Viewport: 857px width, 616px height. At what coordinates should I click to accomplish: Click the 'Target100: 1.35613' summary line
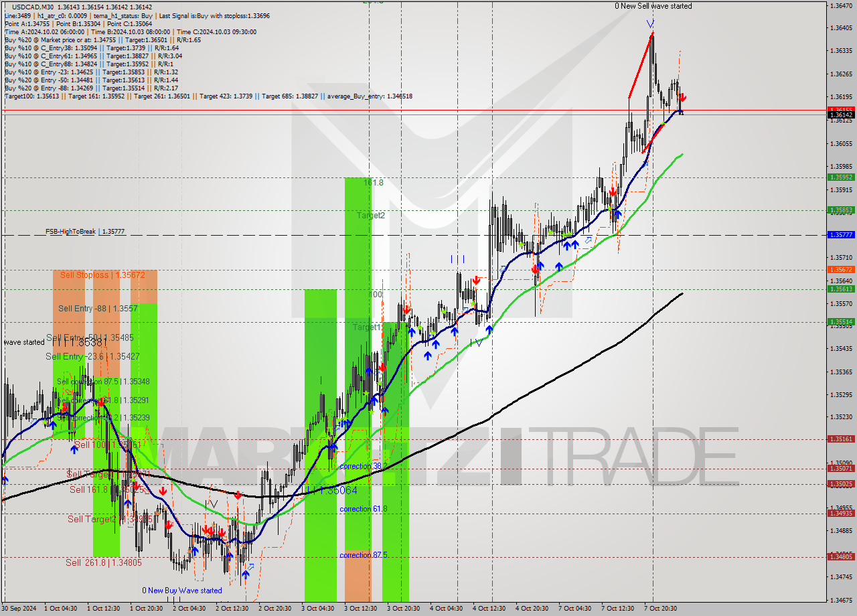coord(208,96)
